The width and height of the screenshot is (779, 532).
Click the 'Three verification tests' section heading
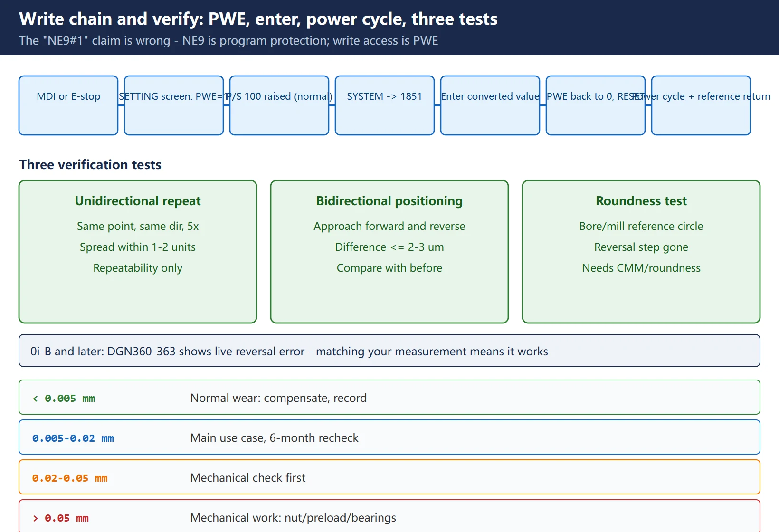point(90,165)
